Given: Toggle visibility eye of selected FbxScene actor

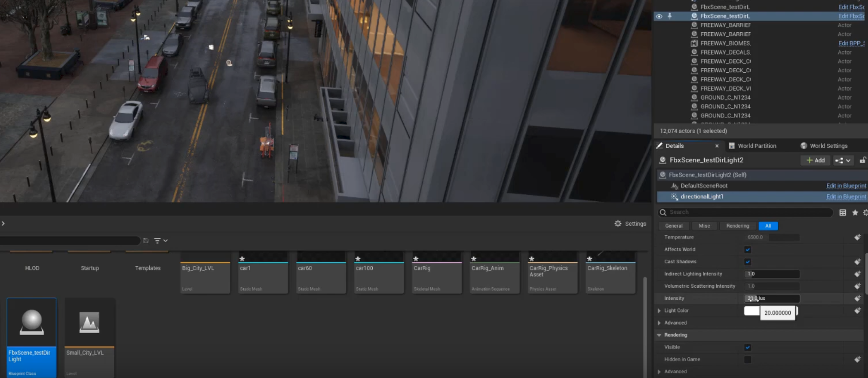Looking at the screenshot, I should [659, 16].
